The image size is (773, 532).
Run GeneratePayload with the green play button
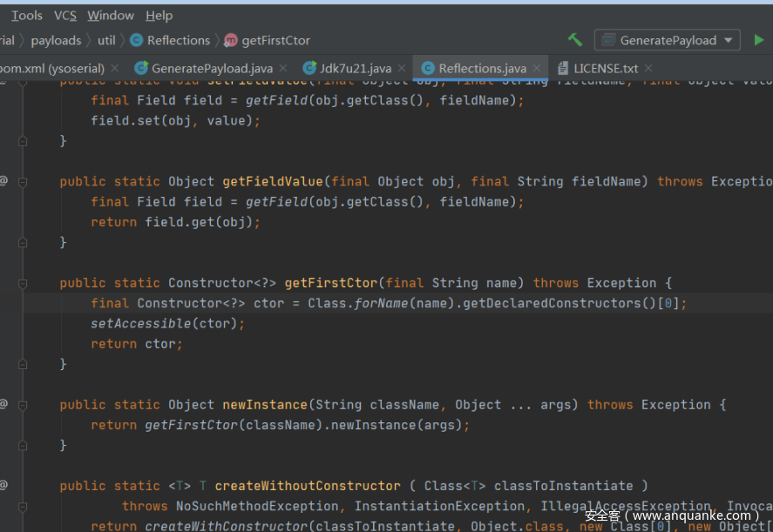coord(758,40)
